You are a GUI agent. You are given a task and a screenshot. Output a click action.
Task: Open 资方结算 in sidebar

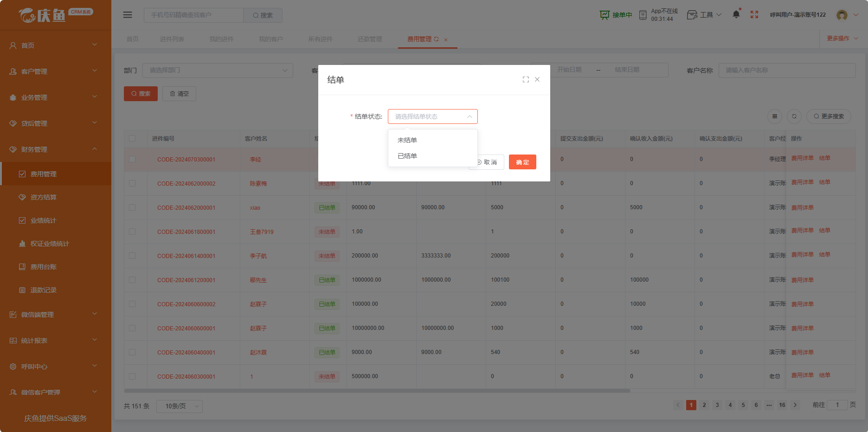[x=56, y=197]
